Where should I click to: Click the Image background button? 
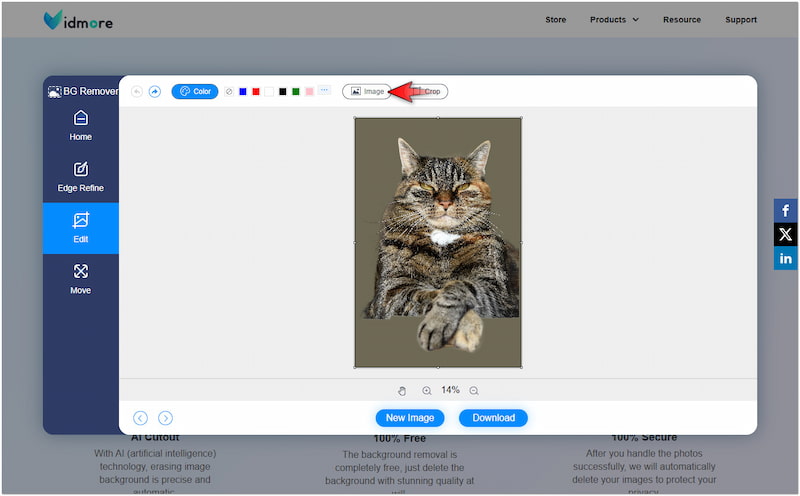pyautogui.click(x=366, y=91)
